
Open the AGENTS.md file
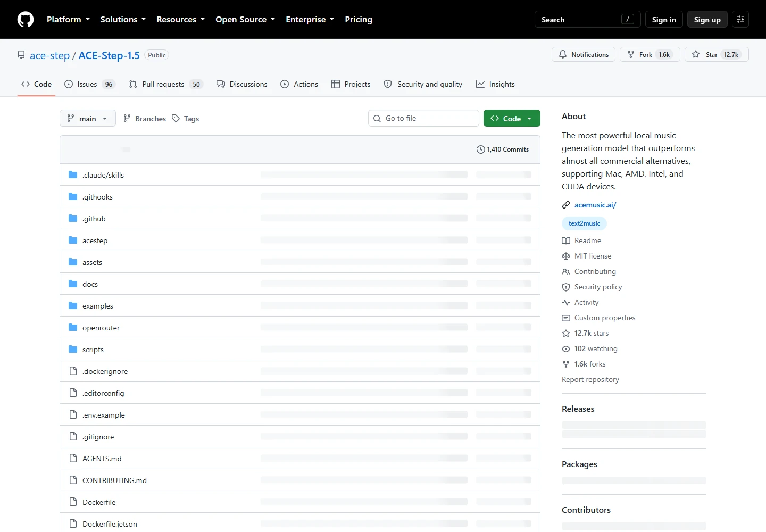[x=102, y=459]
